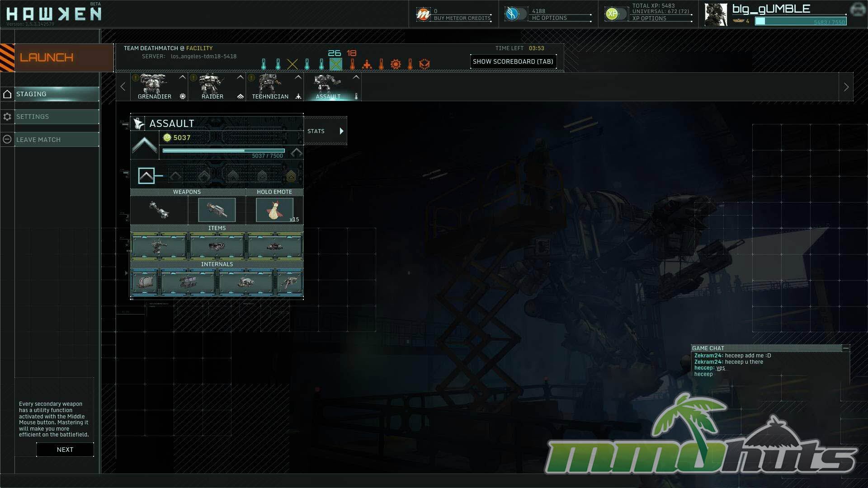This screenshot has height=488, width=868.
Task: Select the primary weapon slot
Action: point(159,210)
